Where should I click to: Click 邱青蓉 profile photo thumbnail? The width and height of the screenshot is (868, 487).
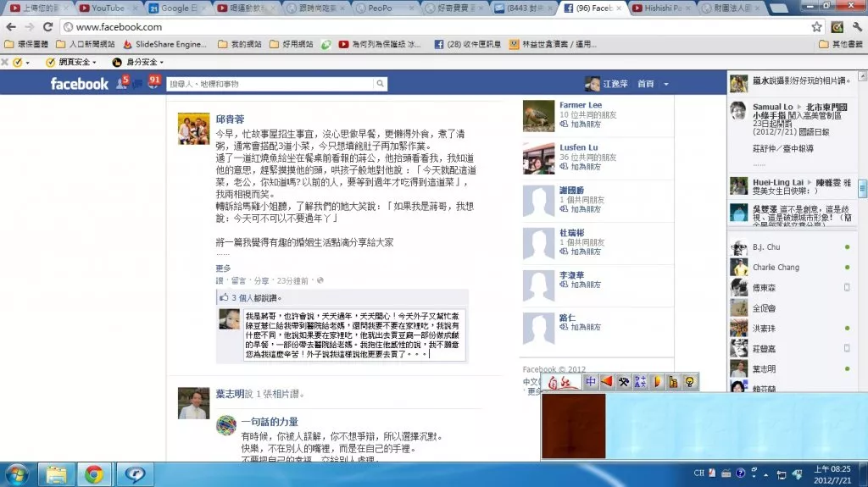[x=194, y=129]
